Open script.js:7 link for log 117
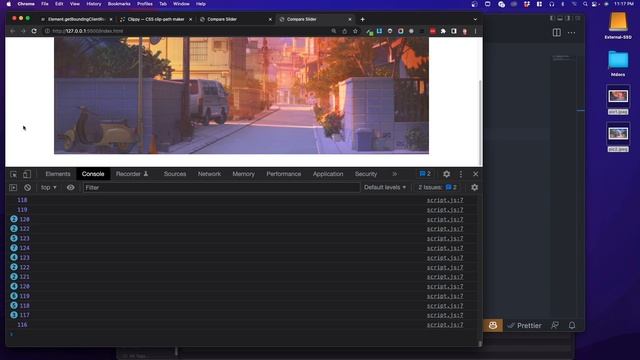 [445, 315]
